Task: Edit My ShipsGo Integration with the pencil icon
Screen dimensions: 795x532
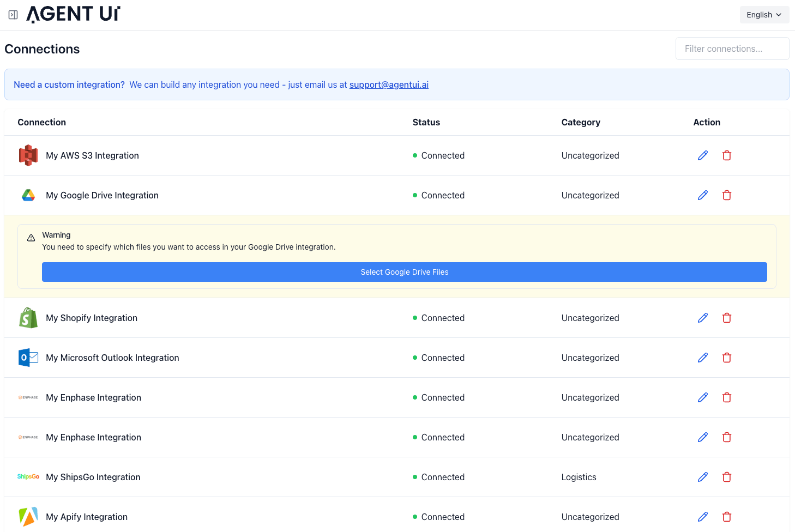Action: point(702,476)
